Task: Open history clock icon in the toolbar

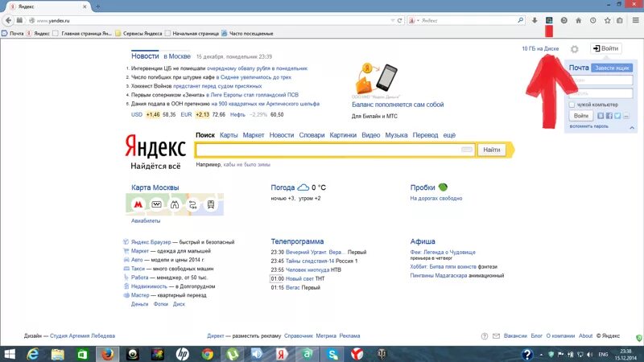Action: tap(592, 20)
